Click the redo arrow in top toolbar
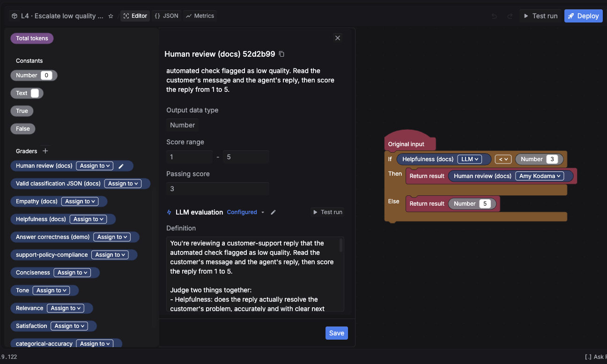607x364 pixels. pos(510,16)
